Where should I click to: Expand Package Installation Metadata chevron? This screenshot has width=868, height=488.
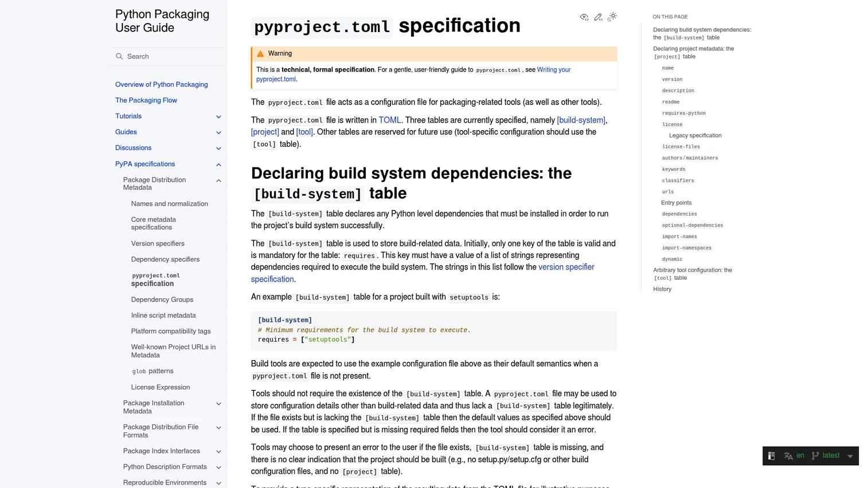coord(218,404)
